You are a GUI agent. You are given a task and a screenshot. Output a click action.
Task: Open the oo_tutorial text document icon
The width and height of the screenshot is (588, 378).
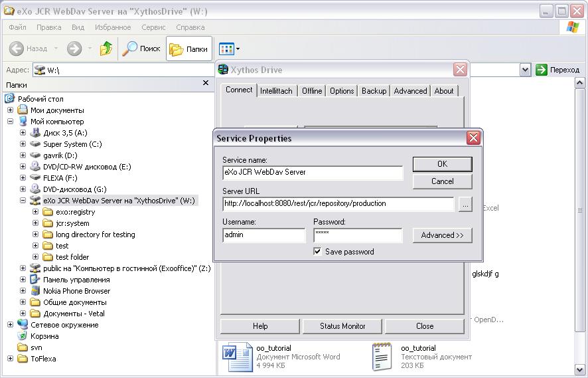[x=382, y=357]
